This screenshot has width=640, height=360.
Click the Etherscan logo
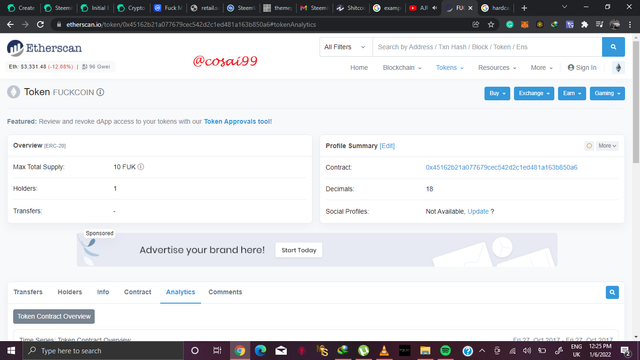[44, 48]
